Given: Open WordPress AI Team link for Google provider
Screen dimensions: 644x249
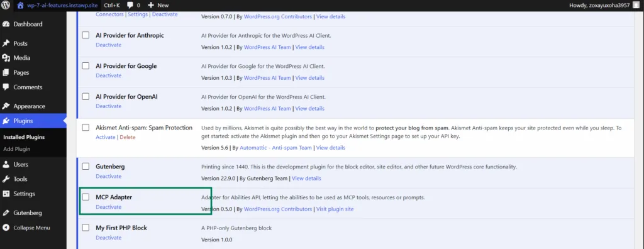Looking at the screenshot, I should (x=267, y=78).
